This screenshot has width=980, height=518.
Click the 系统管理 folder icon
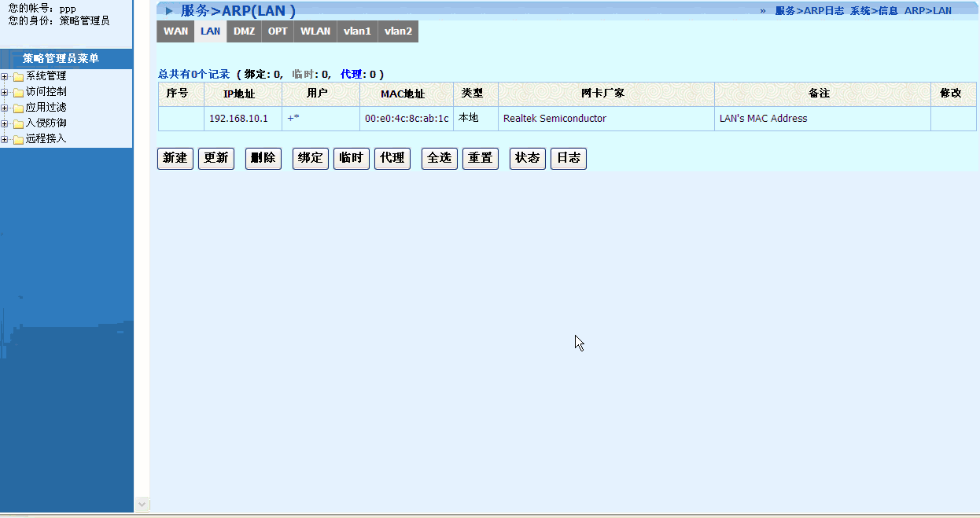point(18,76)
